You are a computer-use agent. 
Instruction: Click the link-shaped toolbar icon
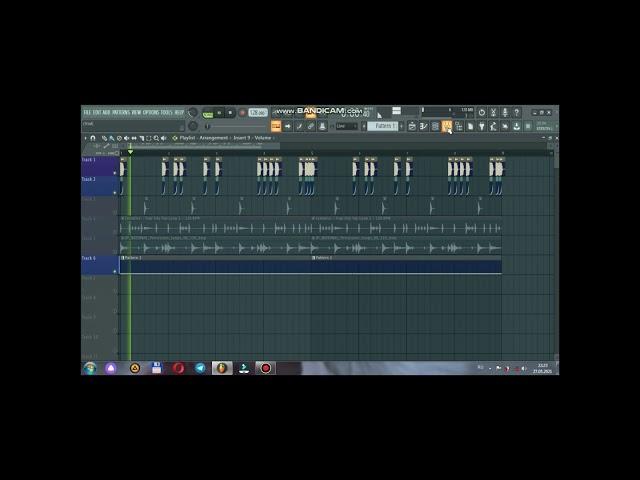(x=311, y=126)
